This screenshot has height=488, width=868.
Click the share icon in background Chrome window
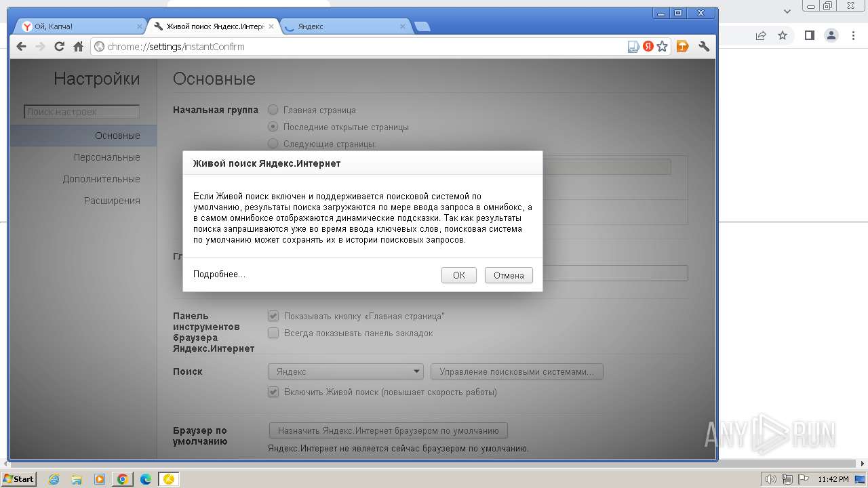click(x=761, y=35)
